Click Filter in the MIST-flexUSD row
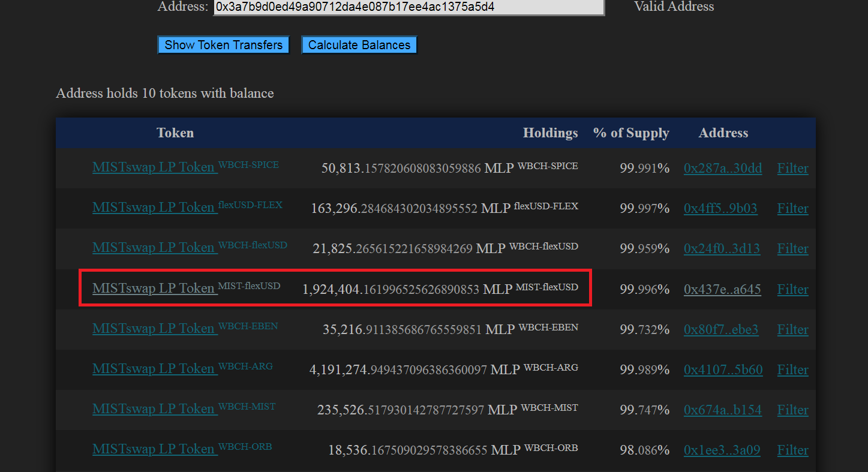The height and width of the screenshot is (472, 868). pyautogui.click(x=793, y=289)
